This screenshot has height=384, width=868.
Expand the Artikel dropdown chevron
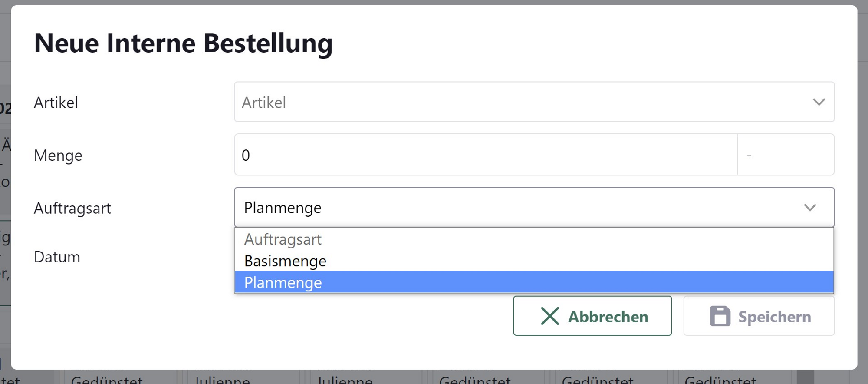tap(819, 102)
